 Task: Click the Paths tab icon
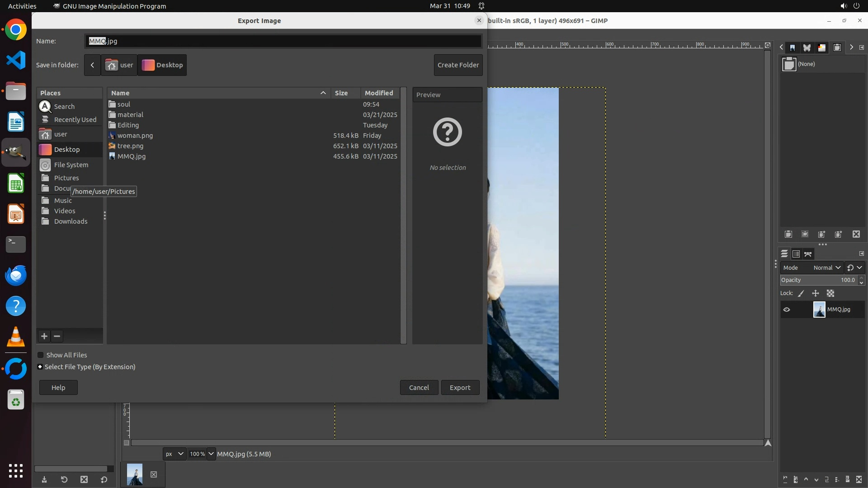[x=808, y=254]
